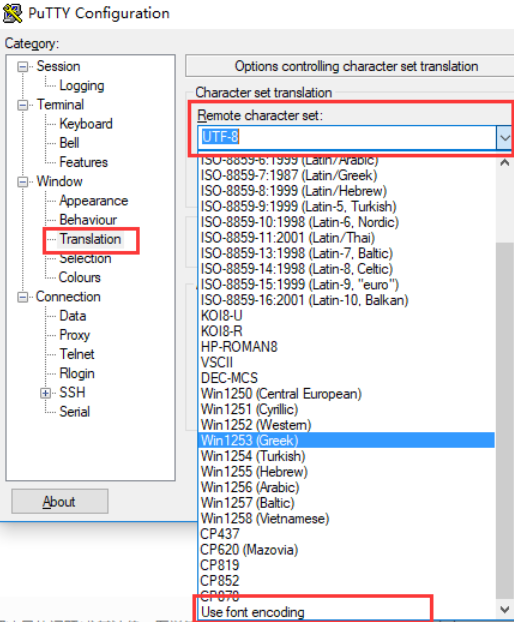Click the About button
Screen dimensions: 514x622
[59, 501]
